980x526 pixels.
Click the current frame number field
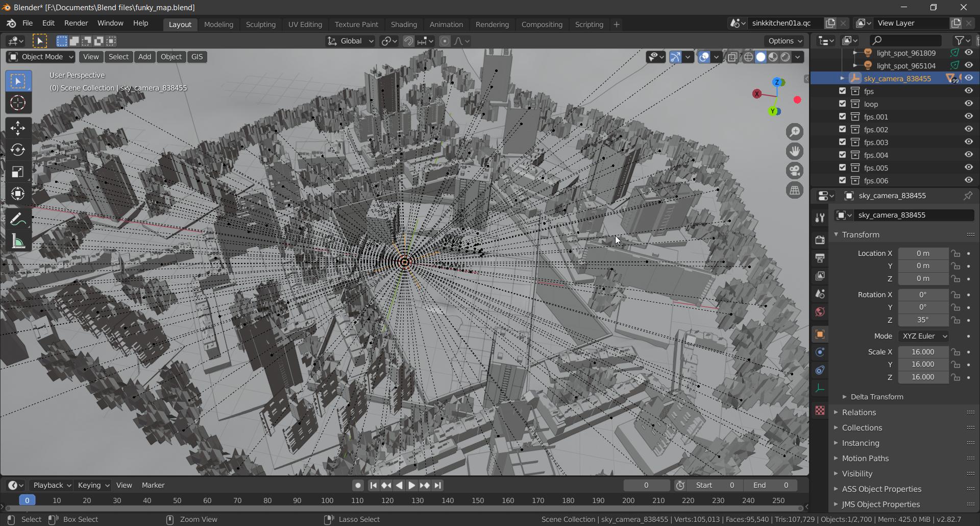(646, 485)
